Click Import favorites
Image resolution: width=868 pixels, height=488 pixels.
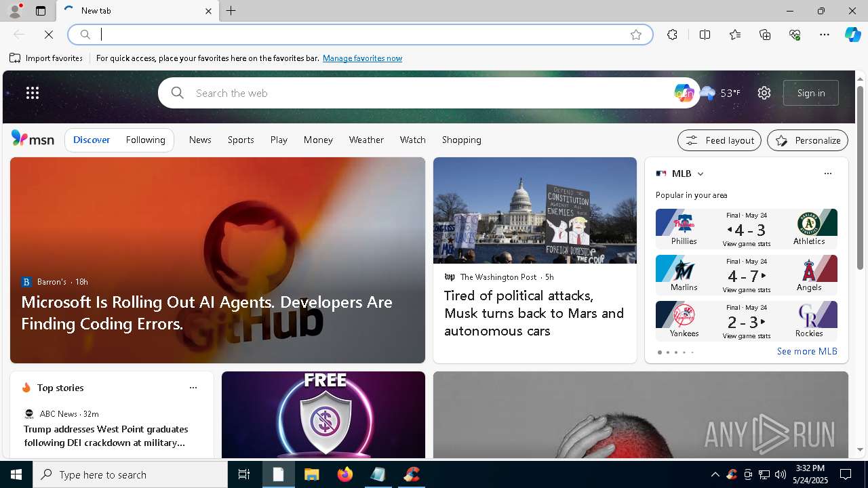[46, 58]
